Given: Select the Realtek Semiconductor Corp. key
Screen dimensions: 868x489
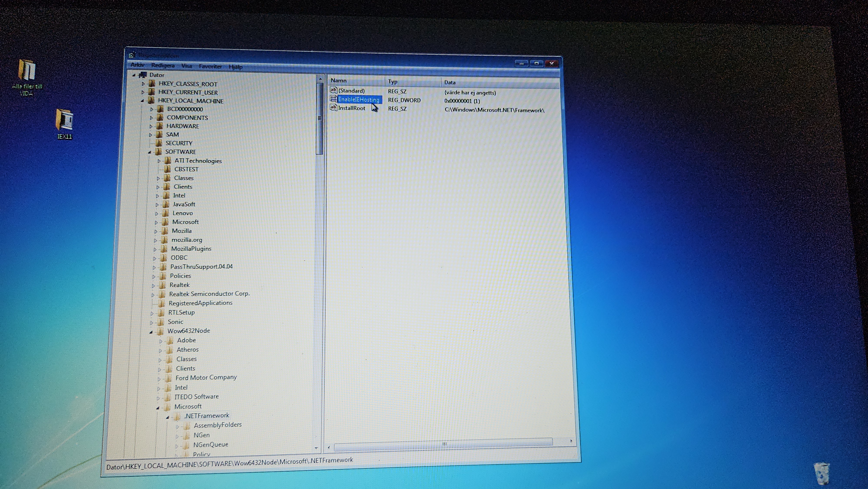Looking at the screenshot, I should coord(209,294).
